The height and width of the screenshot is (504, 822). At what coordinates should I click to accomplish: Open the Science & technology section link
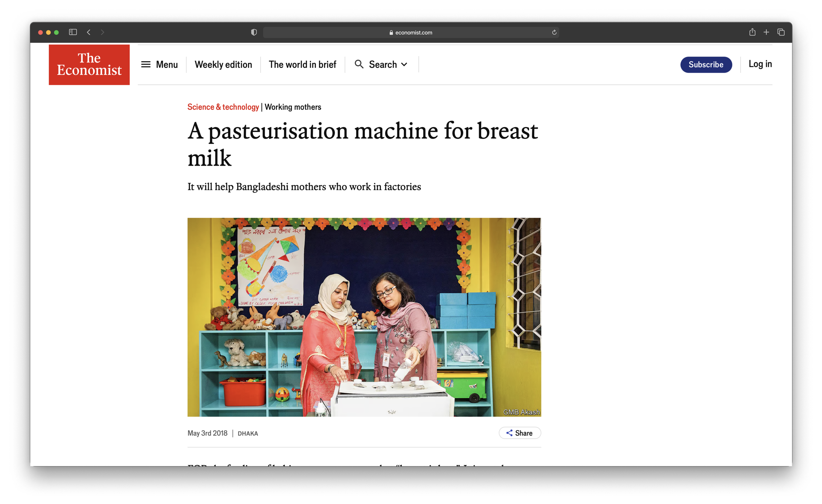point(223,107)
